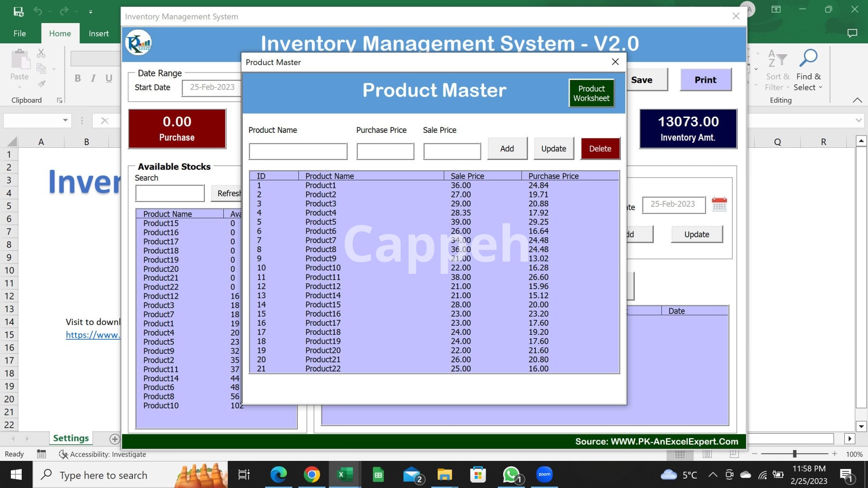Switch to the Insert ribbon tab
Image resolution: width=868 pixels, height=488 pixels.
click(x=99, y=33)
